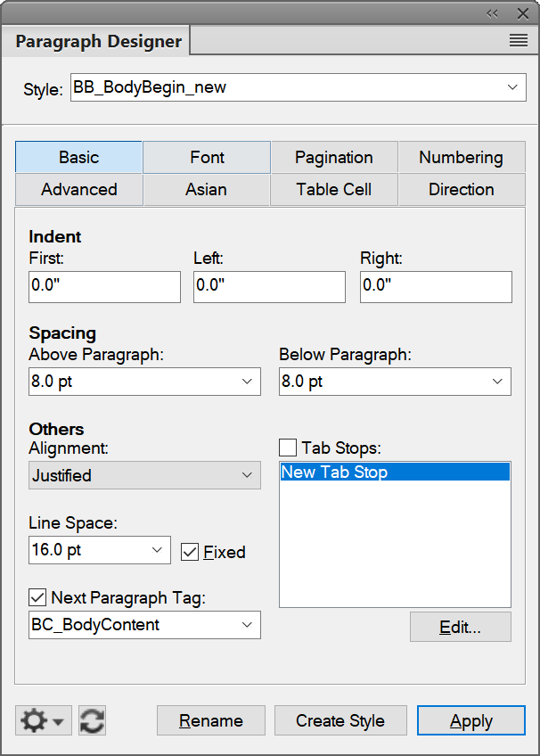This screenshot has height=756, width=540.
Task: Open the BC_BodyContent paragraph tag dropdown
Action: (x=248, y=625)
